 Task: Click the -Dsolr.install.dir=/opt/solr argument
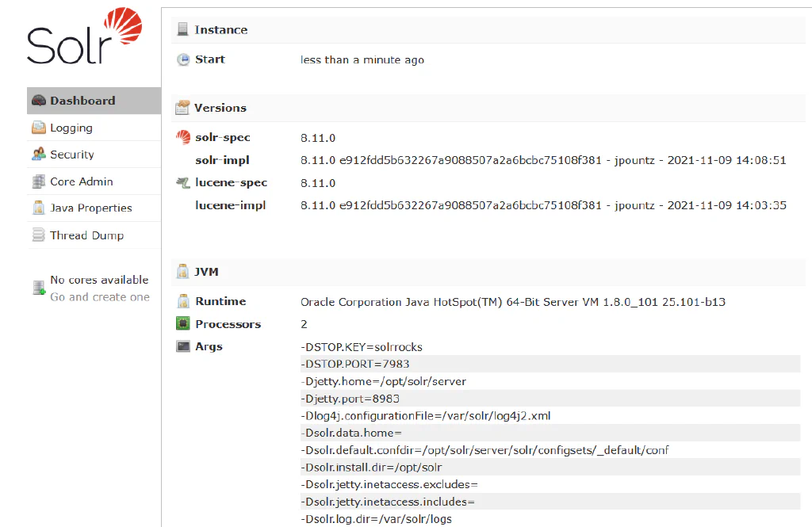[x=550, y=468]
